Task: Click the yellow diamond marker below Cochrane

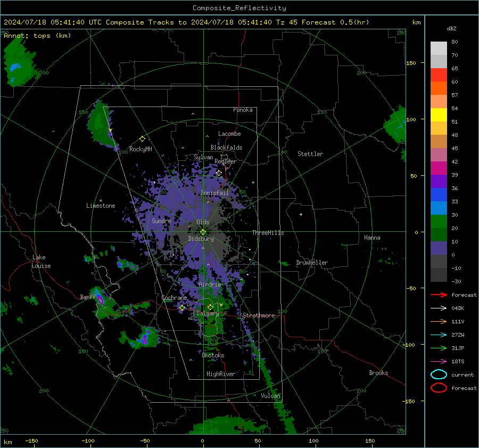Action: click(182, 308)
